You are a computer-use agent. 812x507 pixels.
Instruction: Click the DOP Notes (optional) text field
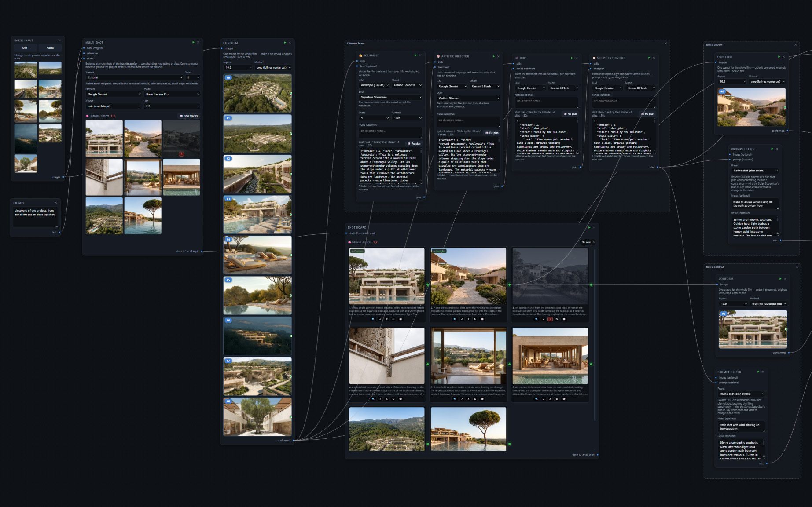pyautogui.click(x=546, y=102)
